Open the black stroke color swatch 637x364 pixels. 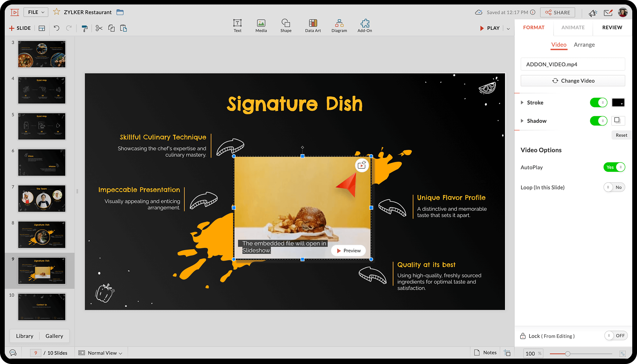pyautogui.click(x=618, y=103)
